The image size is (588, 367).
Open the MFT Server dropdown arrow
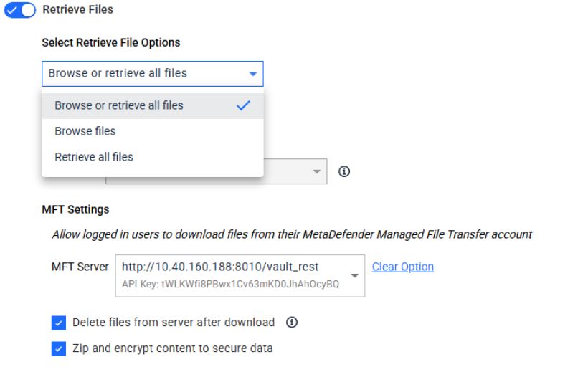(x=354, y=276)
